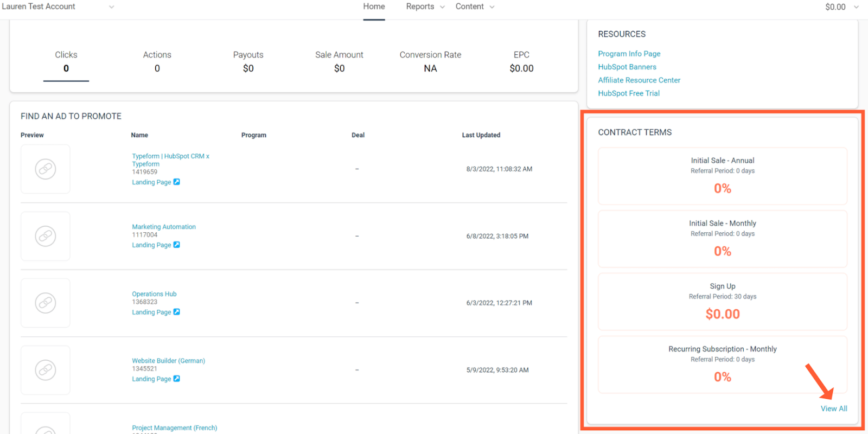The height and width of the screenshot is (434, 868).
Task: Click Operations Hub's Landing Page text link
Action: [x=151, y=312]
